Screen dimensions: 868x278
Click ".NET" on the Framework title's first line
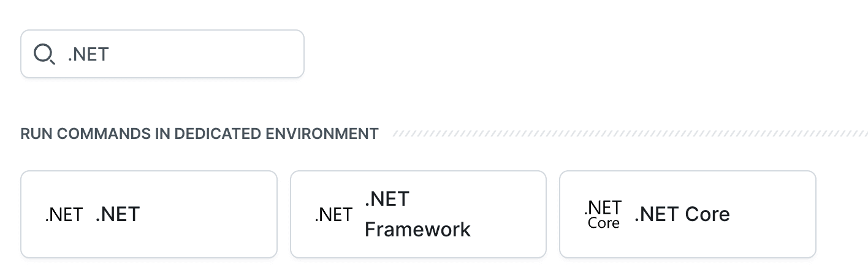coord(387,199)
